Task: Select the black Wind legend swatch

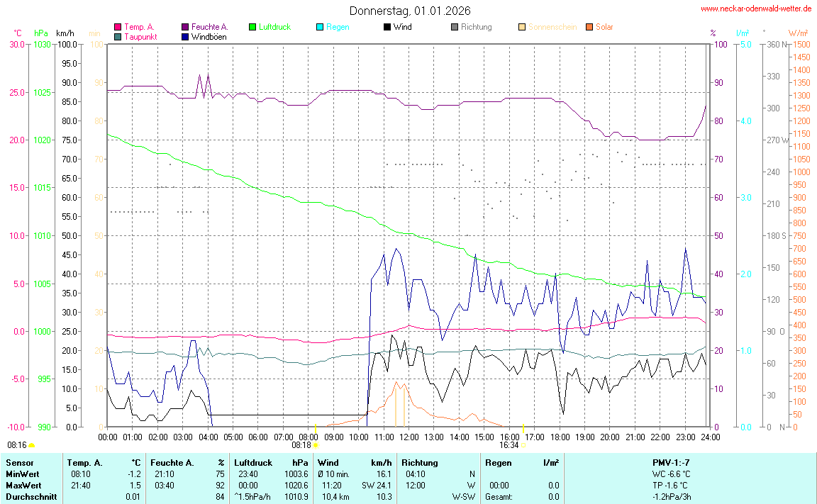Action: tap(387, 27)
